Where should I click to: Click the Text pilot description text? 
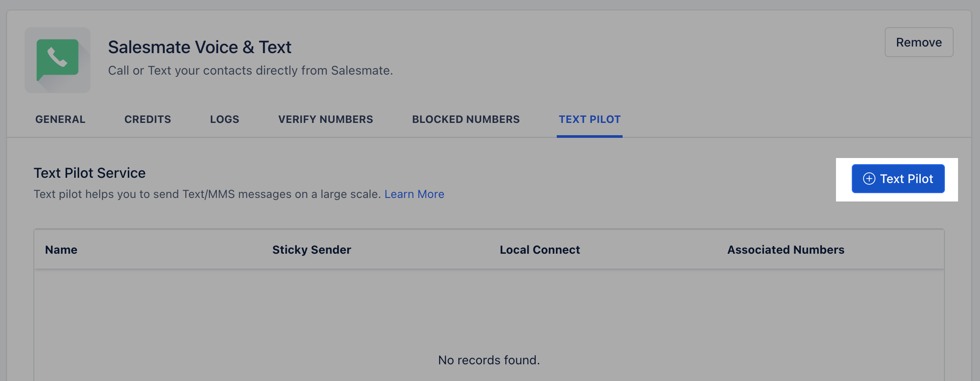click(x=207, y=194)
